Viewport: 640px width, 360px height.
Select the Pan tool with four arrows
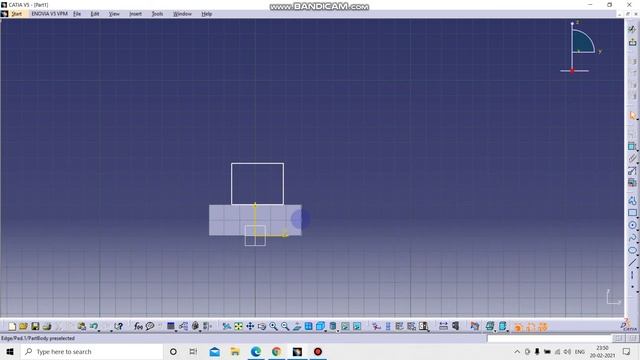click(250, 326)
